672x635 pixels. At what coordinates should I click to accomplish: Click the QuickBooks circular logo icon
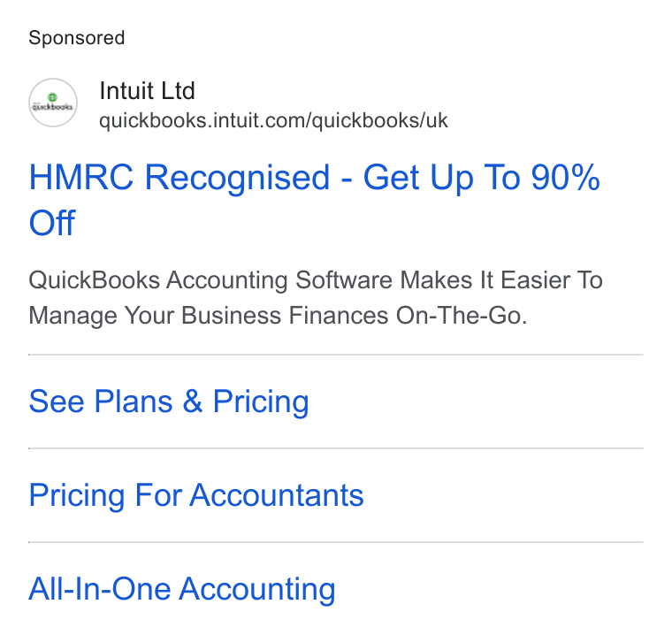point(53,103)
